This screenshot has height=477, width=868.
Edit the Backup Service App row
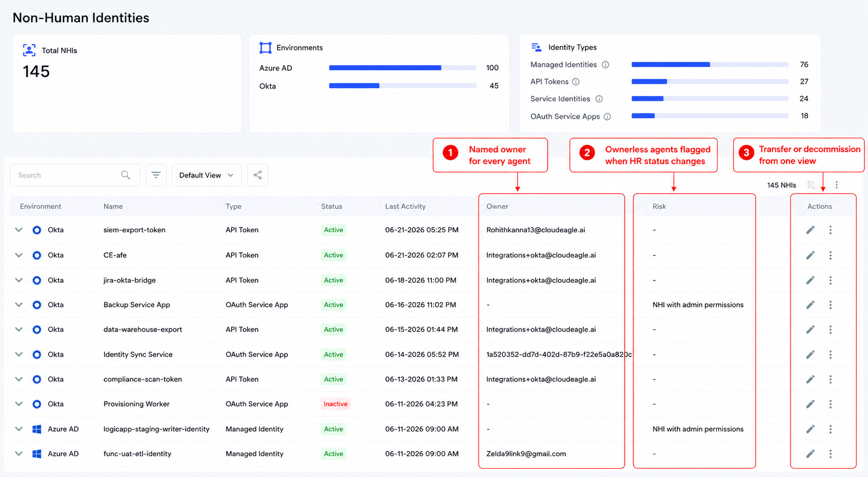pyautogui.click(x=811, y=305)
